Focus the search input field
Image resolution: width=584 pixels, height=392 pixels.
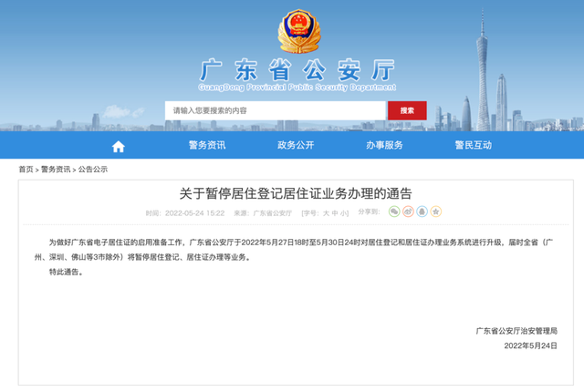coord(276,110)
